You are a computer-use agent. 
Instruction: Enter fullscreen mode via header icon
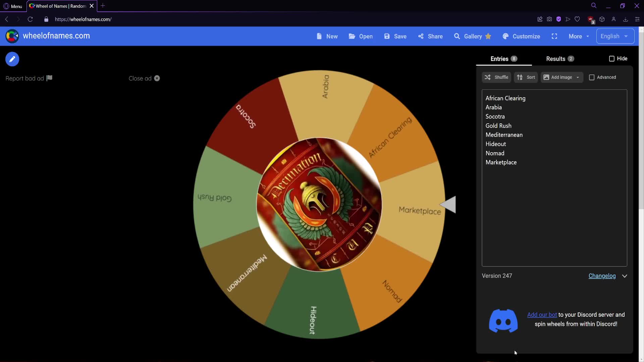[554, 36]
